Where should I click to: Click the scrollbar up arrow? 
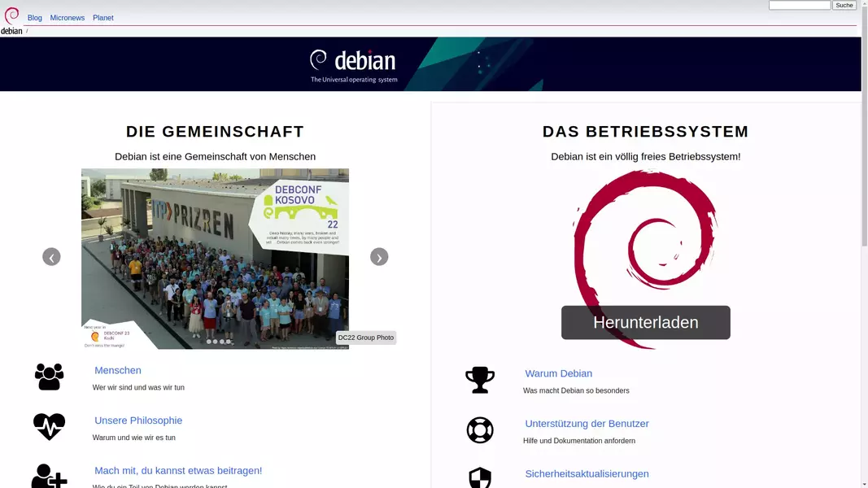click(864, 4)
